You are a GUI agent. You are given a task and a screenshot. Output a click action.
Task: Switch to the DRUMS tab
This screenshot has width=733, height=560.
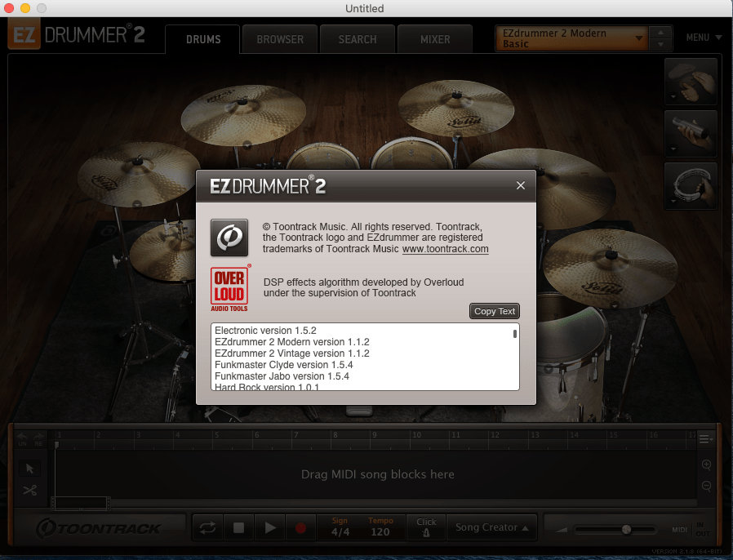coord(203,39)
